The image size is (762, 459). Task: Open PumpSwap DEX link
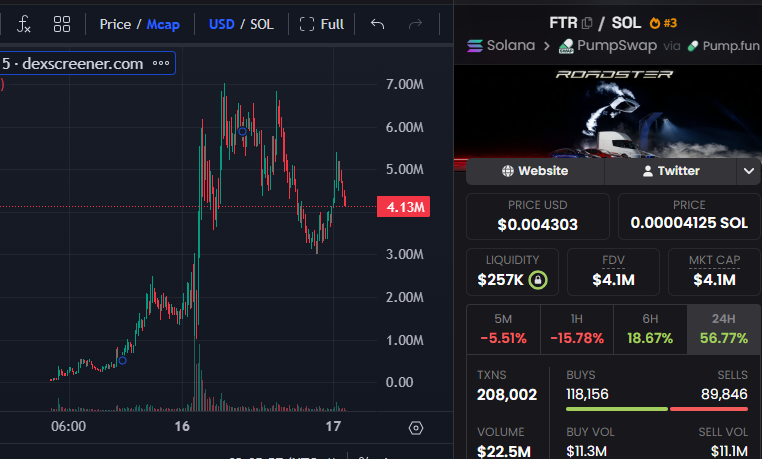click(607, 46)
